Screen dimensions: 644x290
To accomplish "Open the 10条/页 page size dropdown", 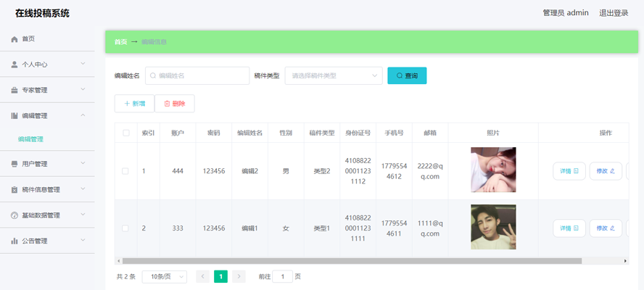I will (164, 276).
